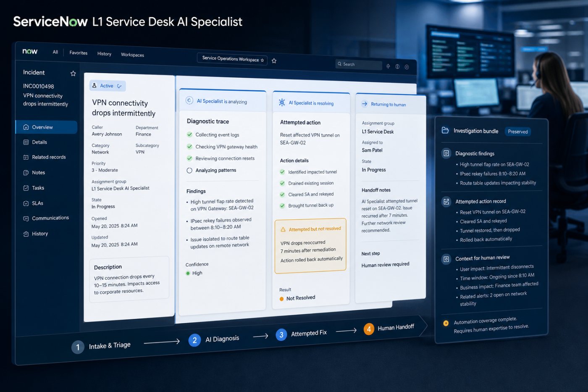Click the warning triangle in Attempted but not resolved

click(x=283, y=229)
